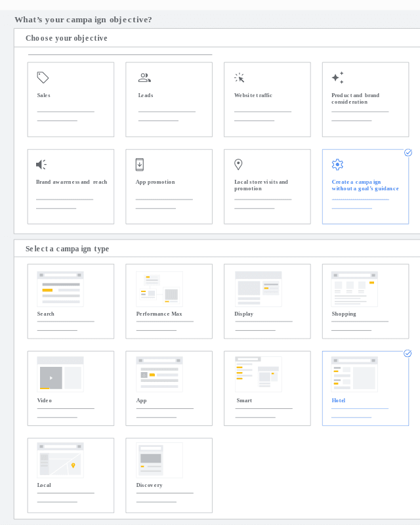
Task: Click the Local store visits pin icon
Action: coord(238,164)
